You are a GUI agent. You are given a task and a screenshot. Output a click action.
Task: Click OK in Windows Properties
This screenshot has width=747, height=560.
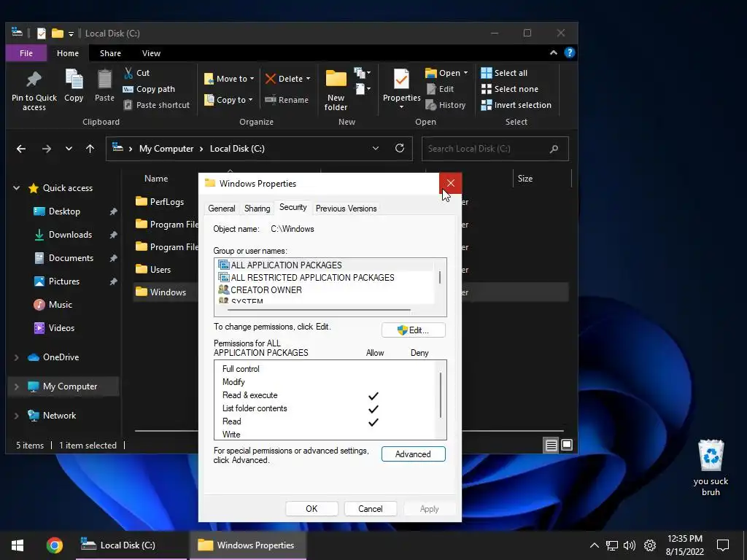click(x=311, y=508)
